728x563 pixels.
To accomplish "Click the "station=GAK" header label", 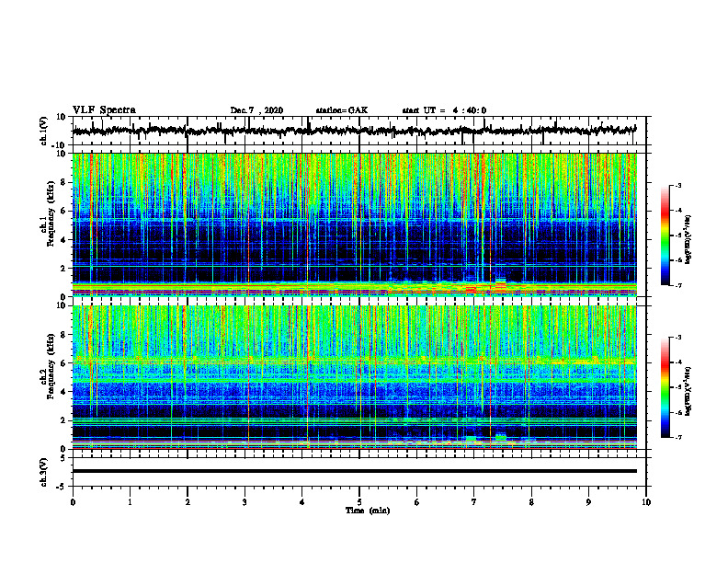I will pos(342,110).
